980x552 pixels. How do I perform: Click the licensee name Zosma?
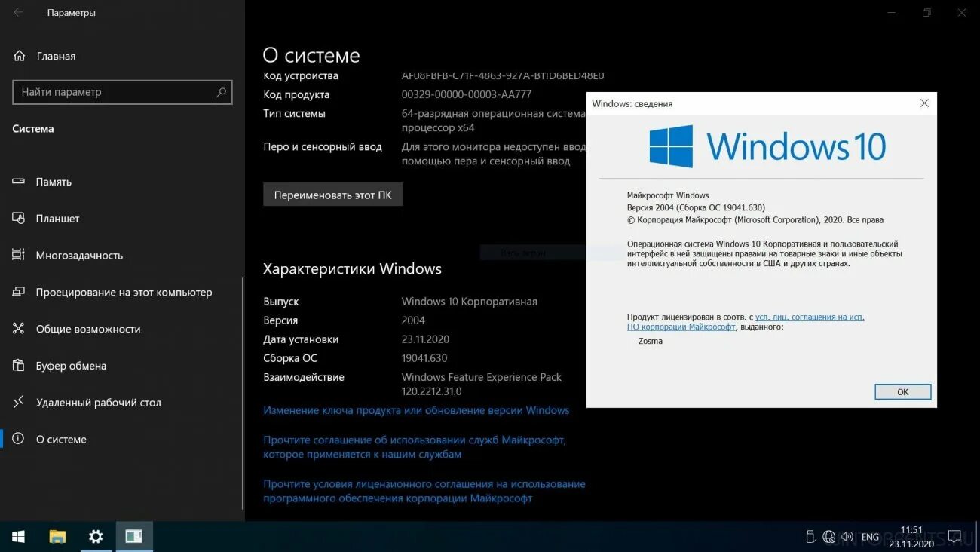[651, 341]
